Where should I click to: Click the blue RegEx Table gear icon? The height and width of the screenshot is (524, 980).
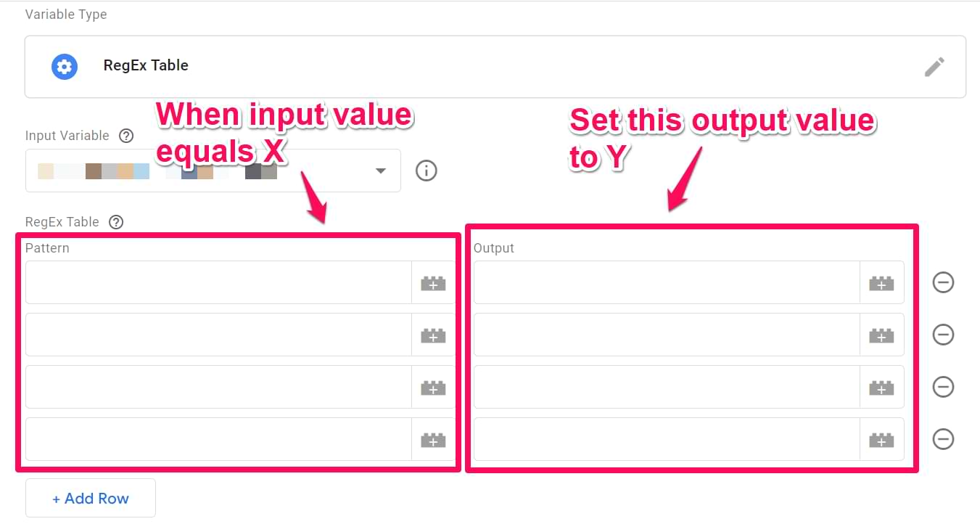click(x=65, y=67)
